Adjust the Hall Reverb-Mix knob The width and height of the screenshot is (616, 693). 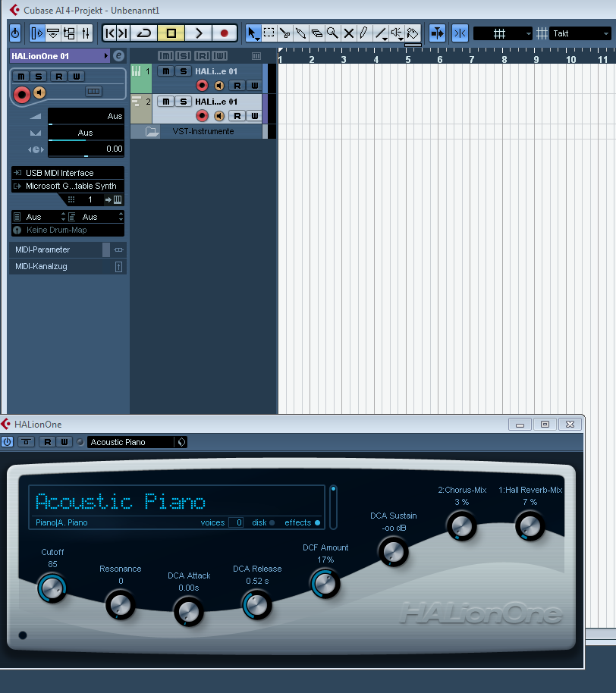pyautogui.click(x=530, y=526)
